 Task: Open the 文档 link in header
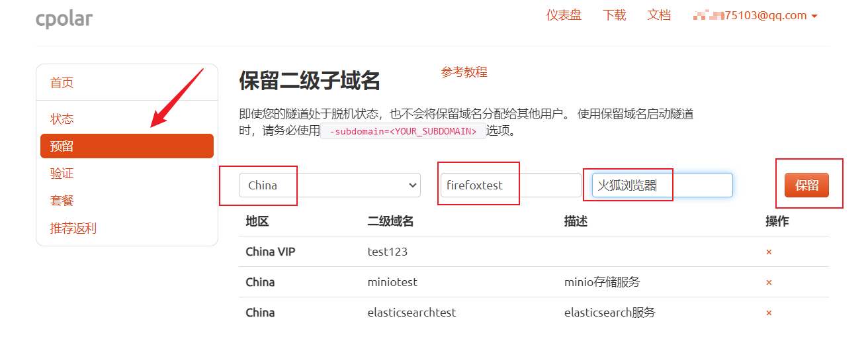point(659,15)
